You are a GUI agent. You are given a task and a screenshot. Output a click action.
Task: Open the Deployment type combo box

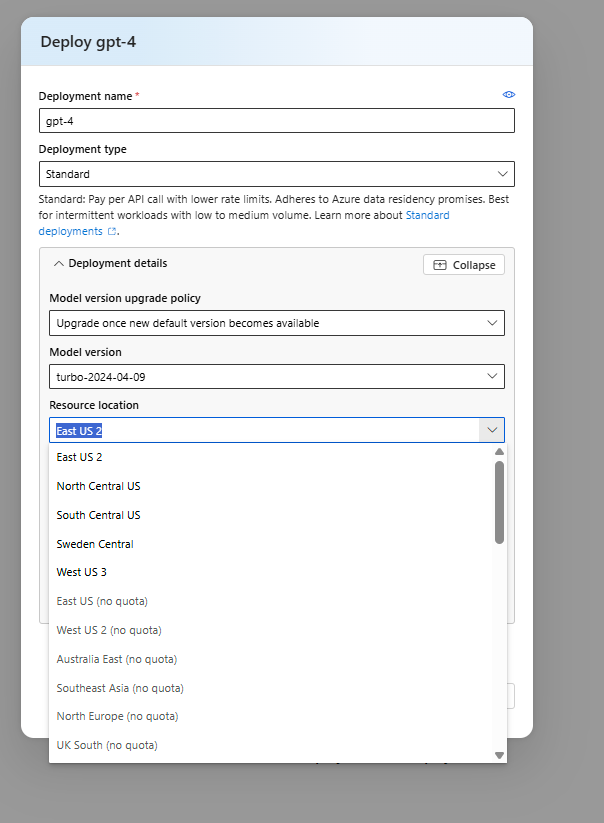(x=277, y=173)
